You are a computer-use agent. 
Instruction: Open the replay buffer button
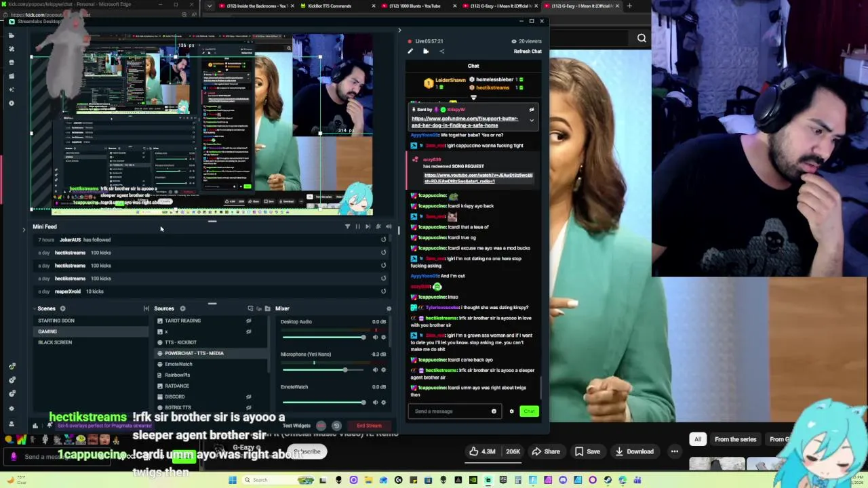pyautogui.click(x=336, y=426)
